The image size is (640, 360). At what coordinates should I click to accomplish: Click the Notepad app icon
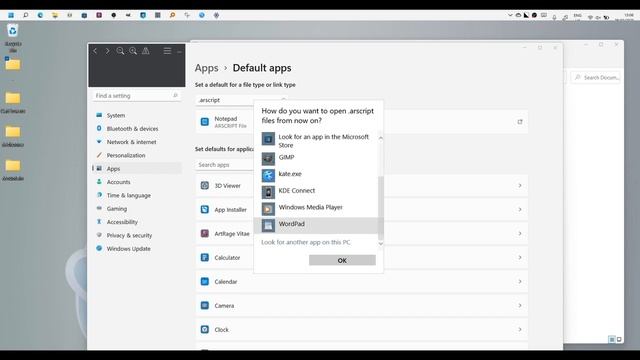(204, 122)
